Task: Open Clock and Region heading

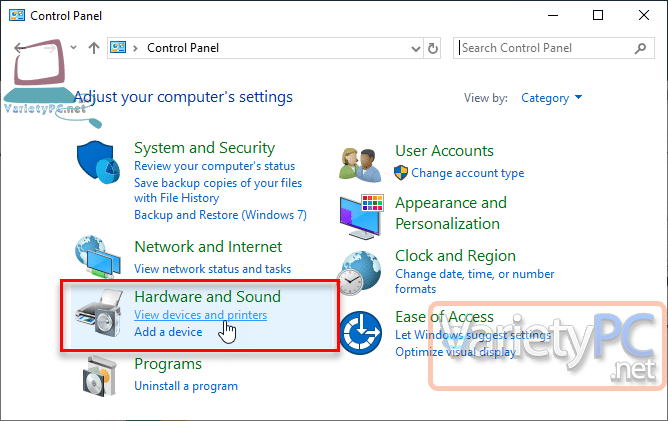Action: 455,256
